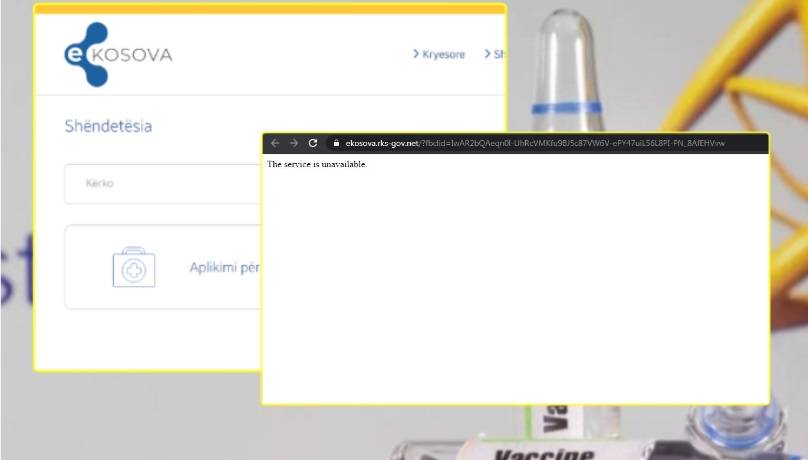Select the ekosova.rks-gov.net domain in address bar
This screenshot has width=808, height=460.
(x=382, y=143)
